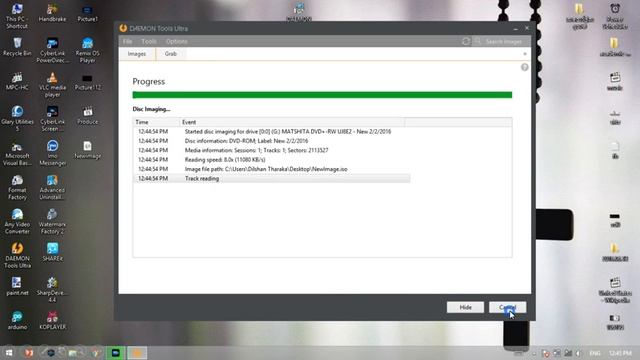Select Produce desktop icon

(87, 115)
